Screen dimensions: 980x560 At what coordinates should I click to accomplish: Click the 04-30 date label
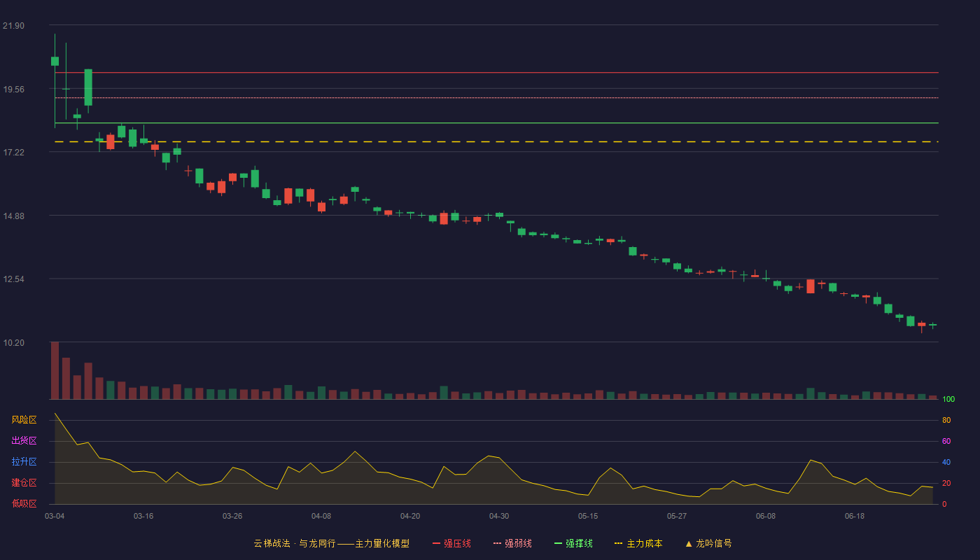(499, 516)
